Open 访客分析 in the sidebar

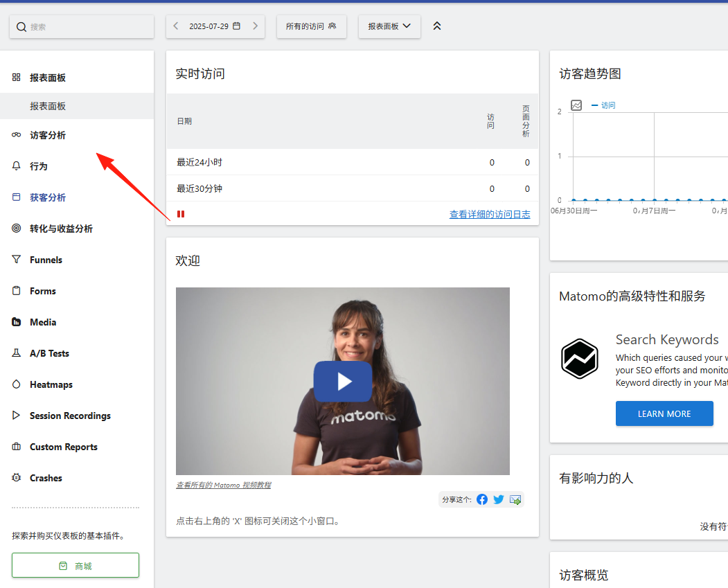[x=47, y=135]
